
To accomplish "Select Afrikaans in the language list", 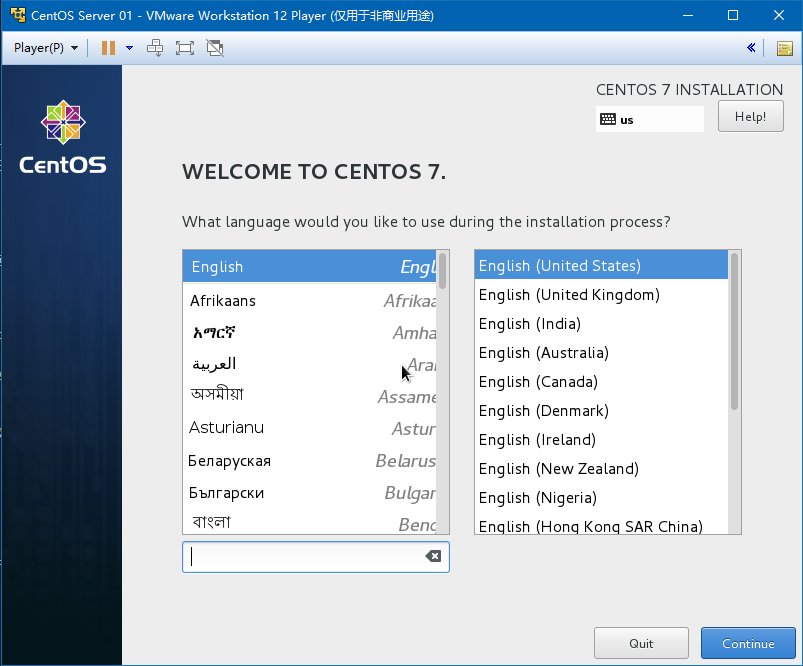I will [x=223, y=301].
